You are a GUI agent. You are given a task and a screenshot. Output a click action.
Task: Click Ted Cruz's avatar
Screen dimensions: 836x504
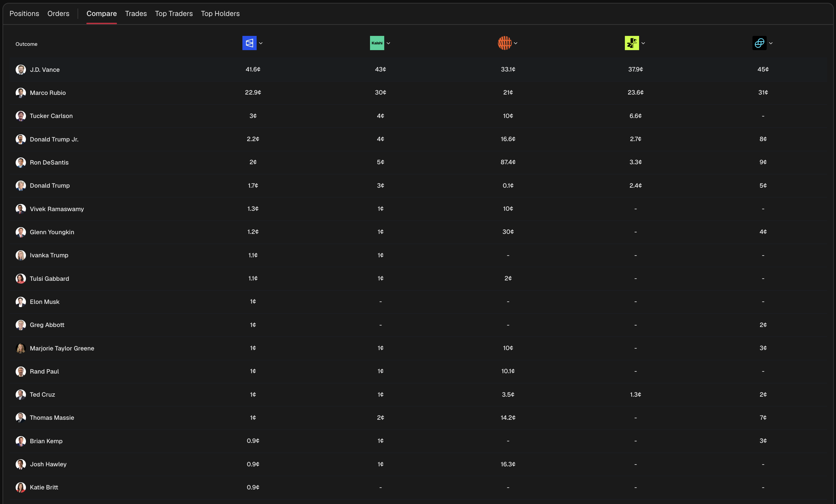(x=21, y=395)
